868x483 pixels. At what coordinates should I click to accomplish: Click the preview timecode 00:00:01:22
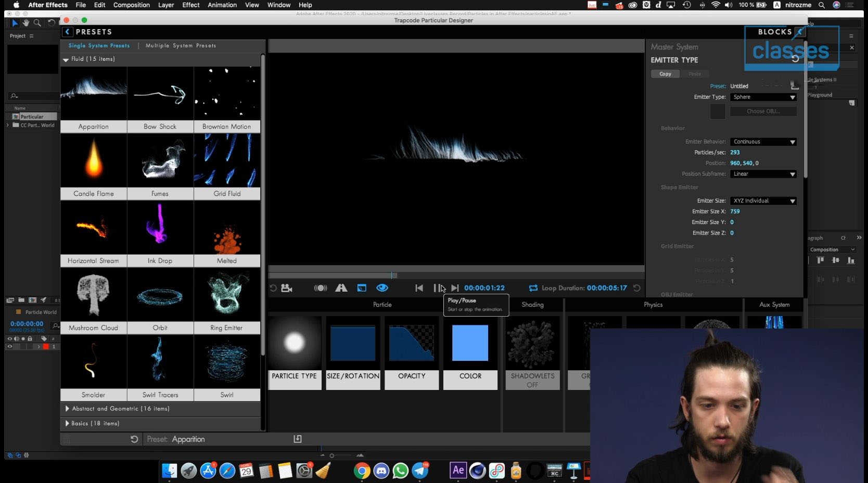484,288
